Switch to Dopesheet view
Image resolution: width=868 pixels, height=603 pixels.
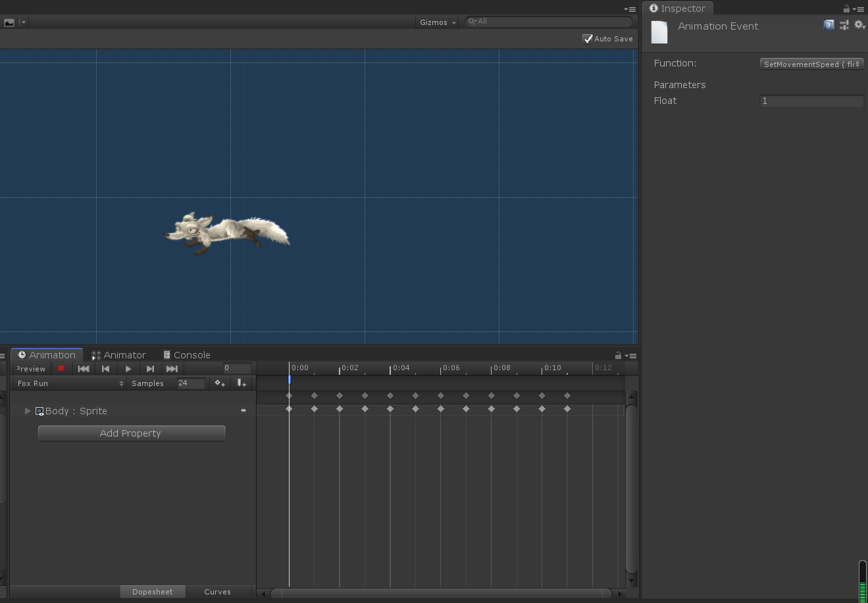coord(153,592)
